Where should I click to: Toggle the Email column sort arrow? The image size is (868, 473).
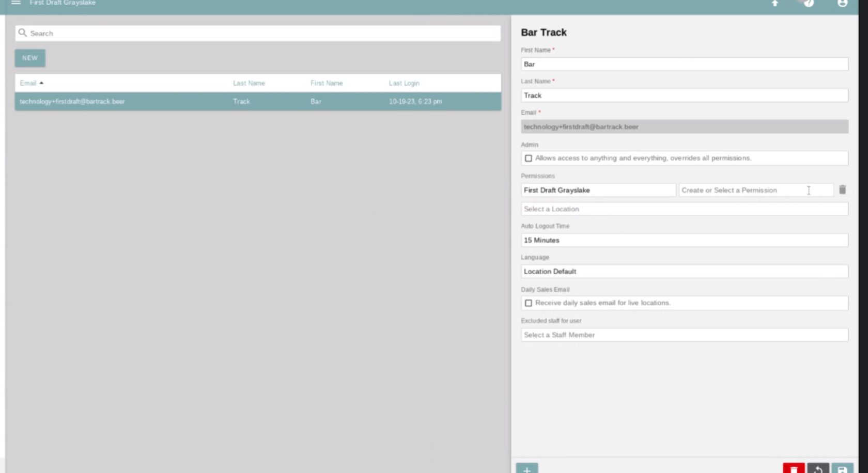click(x=41, y=83)
